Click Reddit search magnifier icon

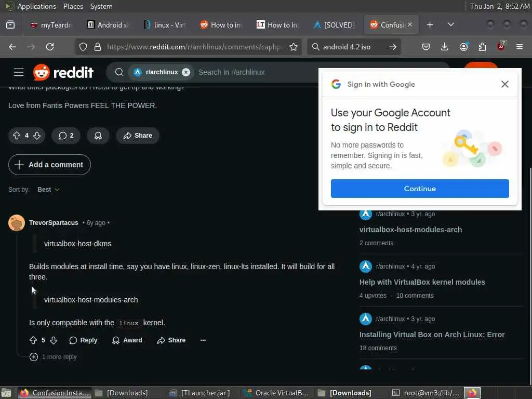pos(119,72)
